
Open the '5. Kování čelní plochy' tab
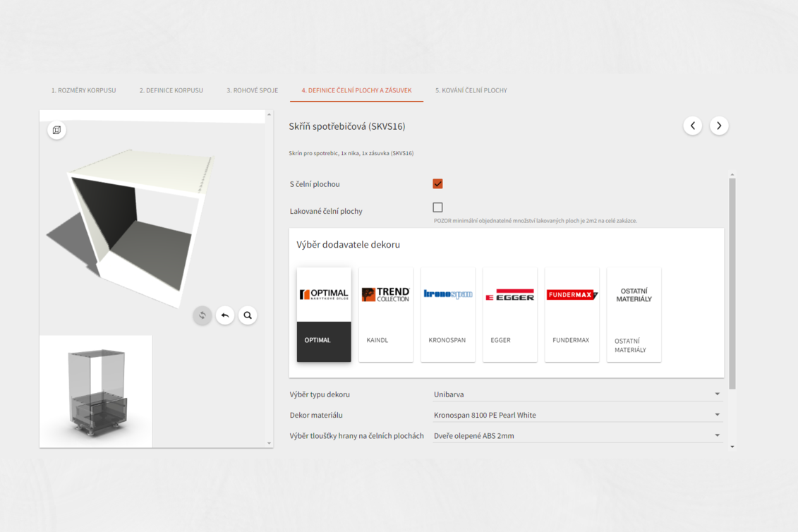point(471,90)
